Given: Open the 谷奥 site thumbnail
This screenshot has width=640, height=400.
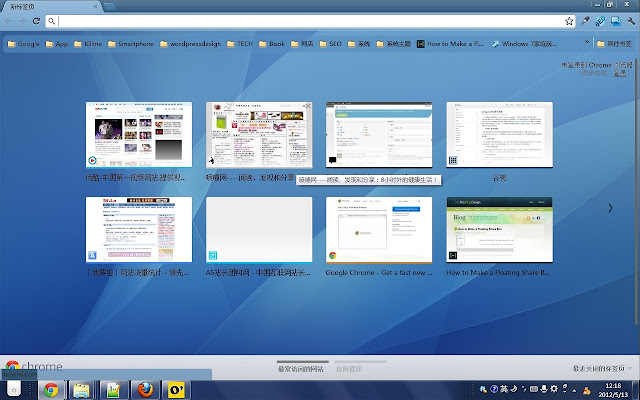Looking at the screenshot, I should [500, 134].
